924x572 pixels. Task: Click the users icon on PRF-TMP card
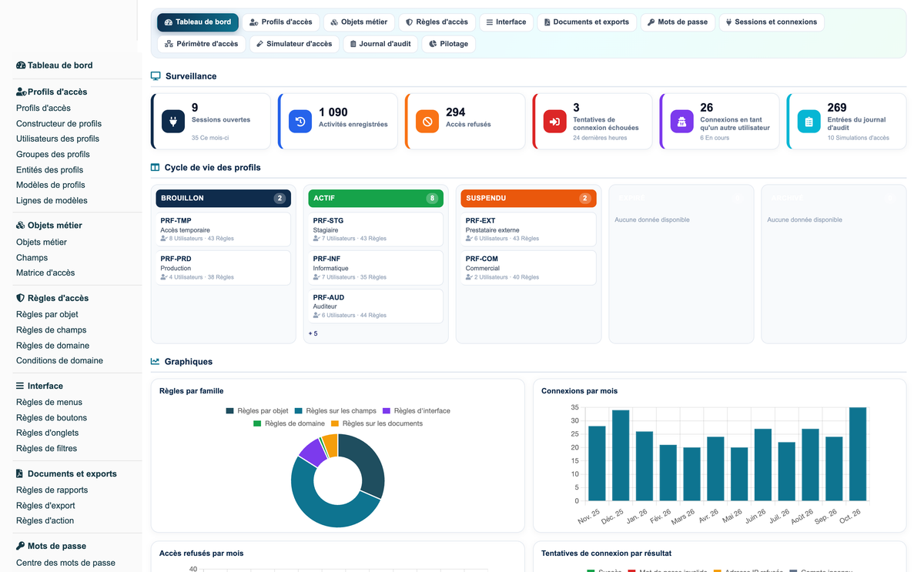point(164,239)
